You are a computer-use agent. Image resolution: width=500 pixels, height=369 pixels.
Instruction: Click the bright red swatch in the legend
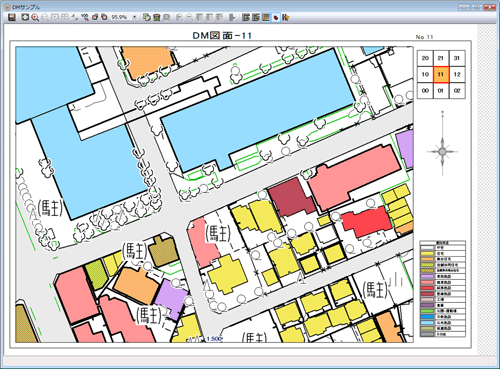pos(427,288)
